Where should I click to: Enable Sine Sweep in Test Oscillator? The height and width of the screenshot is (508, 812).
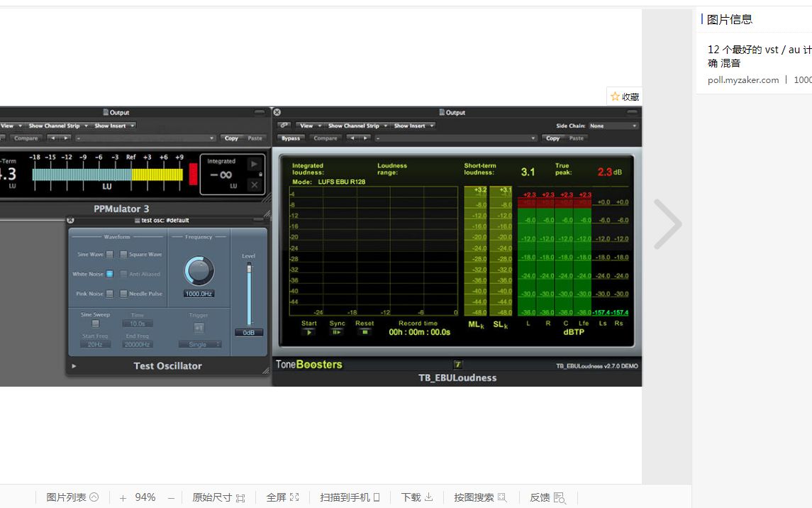tap(94, 324)
